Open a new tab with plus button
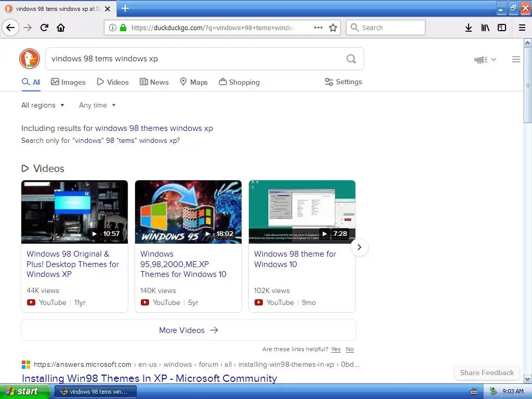This screenshot has width=532, height=399. pyautogui.click(x=125, y=8)
